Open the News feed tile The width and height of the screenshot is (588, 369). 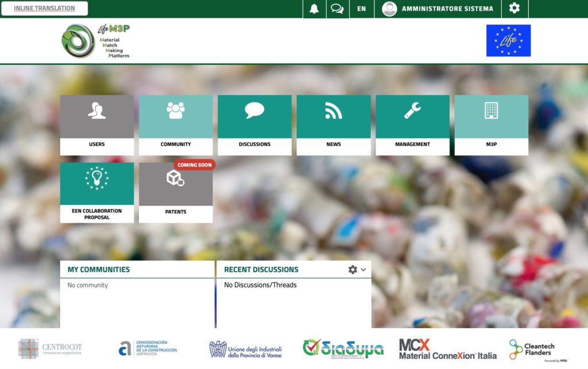334,125
